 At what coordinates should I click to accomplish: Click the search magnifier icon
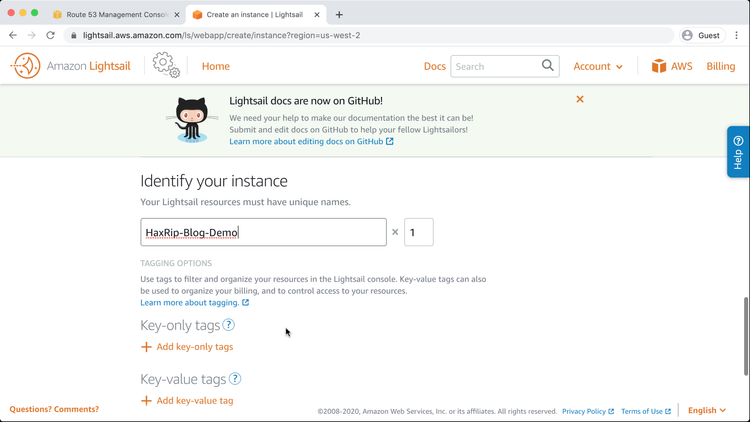pyautogui.click(x=548, y=66)
